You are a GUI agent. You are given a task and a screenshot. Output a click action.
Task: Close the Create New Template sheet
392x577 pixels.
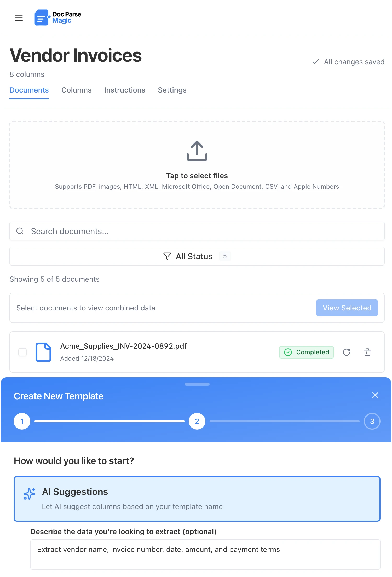point(375,395)
